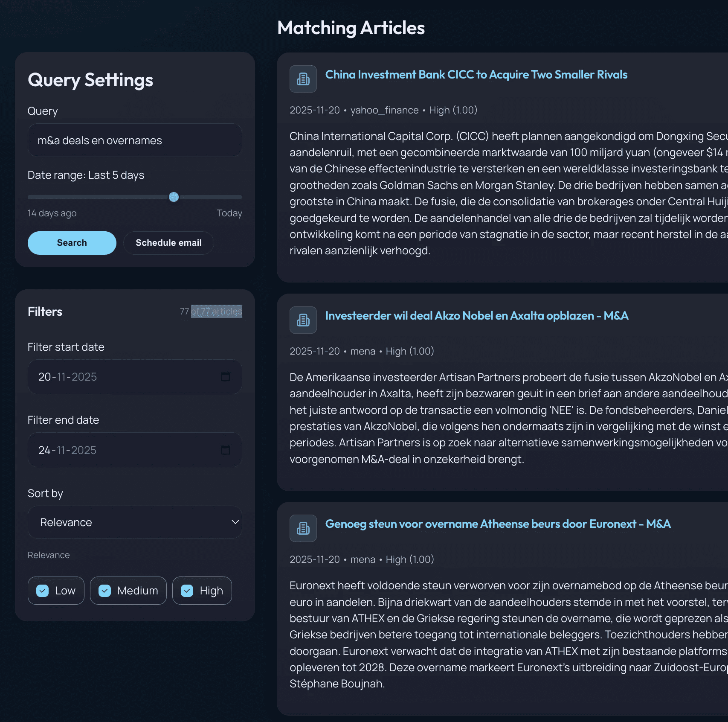
Task: Open the Akzo Nobel en Axalta article
Action: [477, 316]
